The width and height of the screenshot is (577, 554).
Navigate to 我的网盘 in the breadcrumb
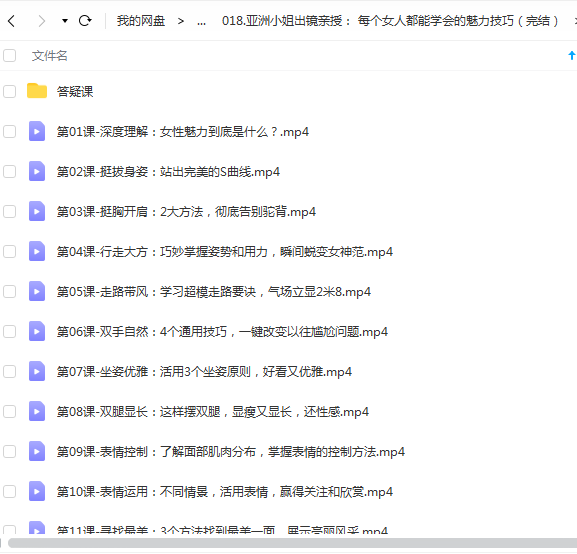[x=141, y=21]
